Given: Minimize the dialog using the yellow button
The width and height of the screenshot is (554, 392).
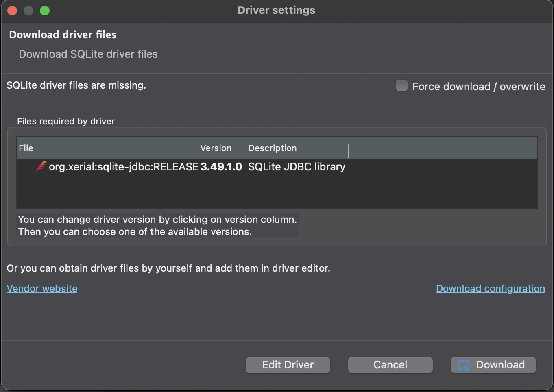Looking at the screenshot, I should point(28,11).
